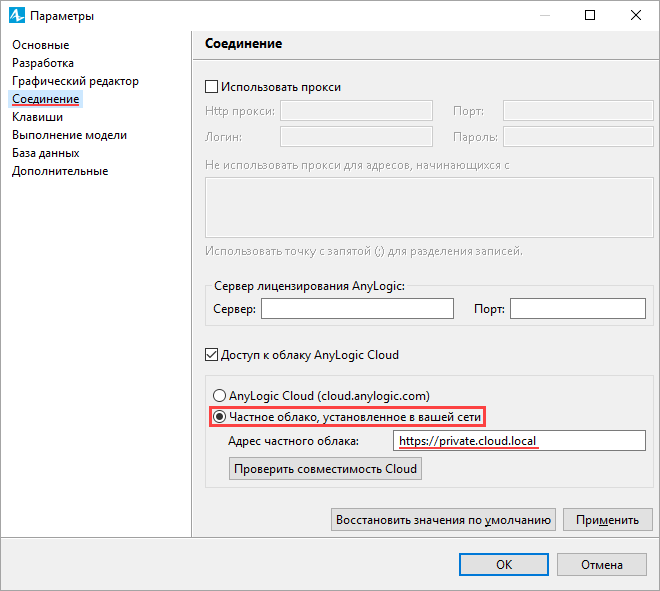660x591 pixels.
Task: Select AnyLogic Cloud (cloud.anylogic.com) radio option
Action: pyautogui.click(x=219, y=396)
